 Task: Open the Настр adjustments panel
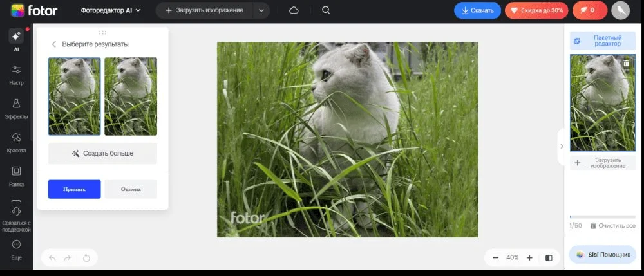click(x=16, y=74)
